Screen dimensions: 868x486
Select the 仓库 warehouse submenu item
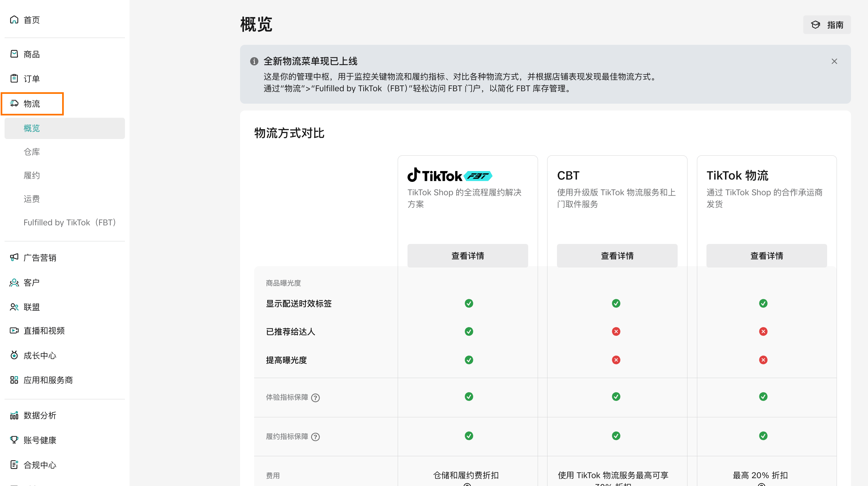32,152
